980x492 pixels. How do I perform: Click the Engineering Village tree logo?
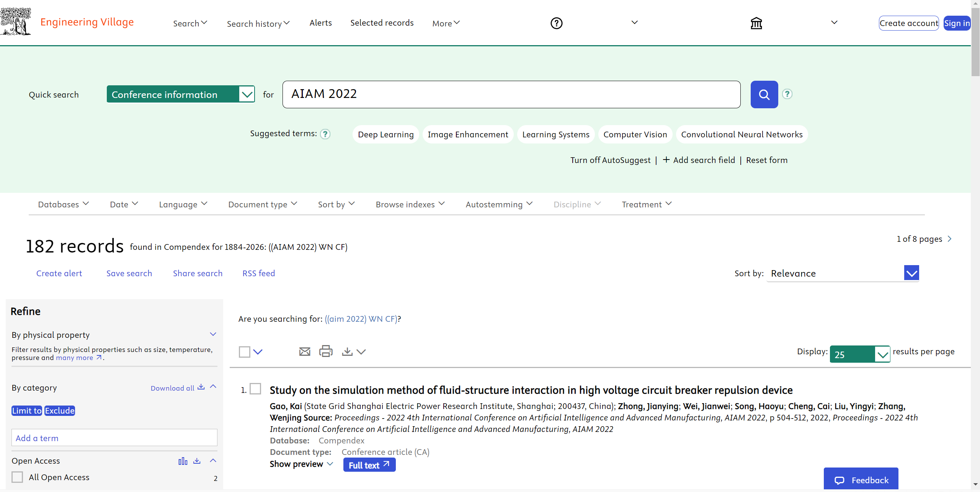(15, 22)
